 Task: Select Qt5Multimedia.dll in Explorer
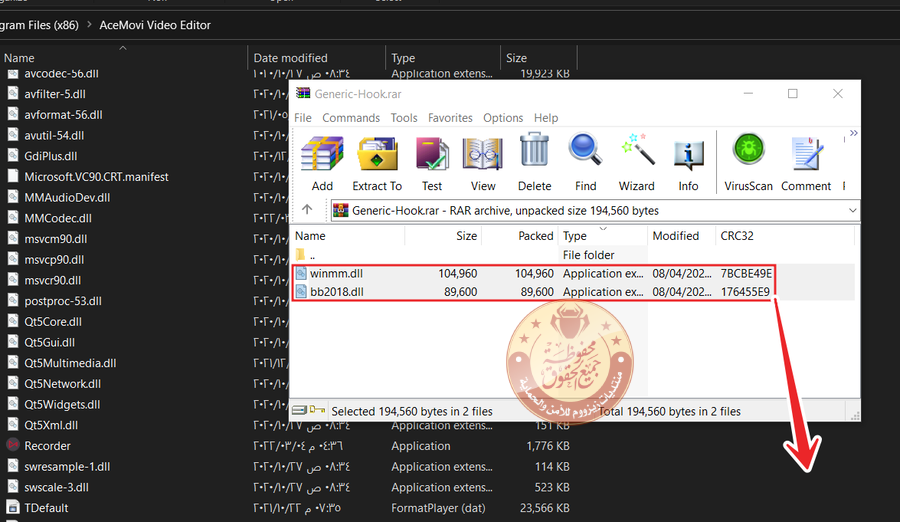tap(70, 363)
